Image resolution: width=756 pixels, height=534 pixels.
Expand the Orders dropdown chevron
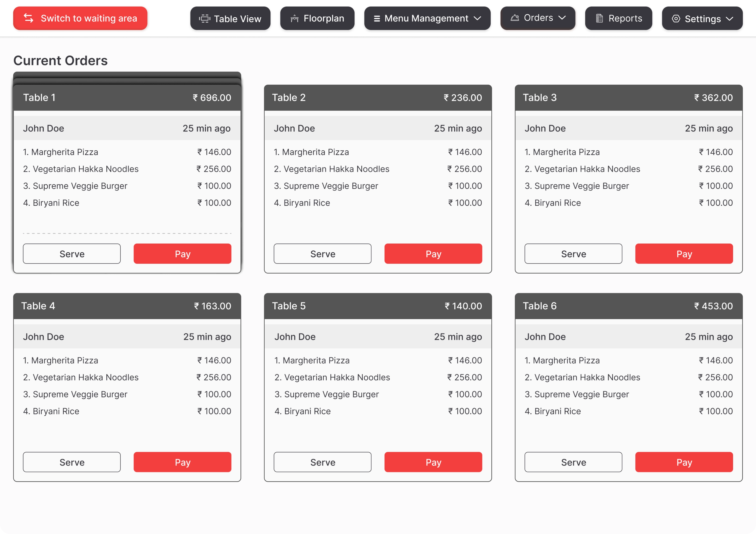tap(562, 18)
